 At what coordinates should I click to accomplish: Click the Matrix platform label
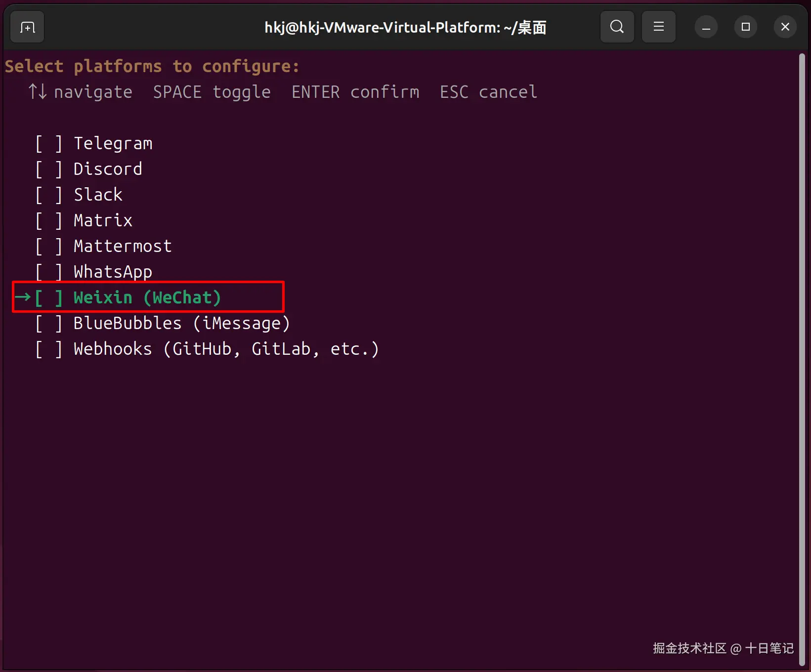tap(103, 221)
